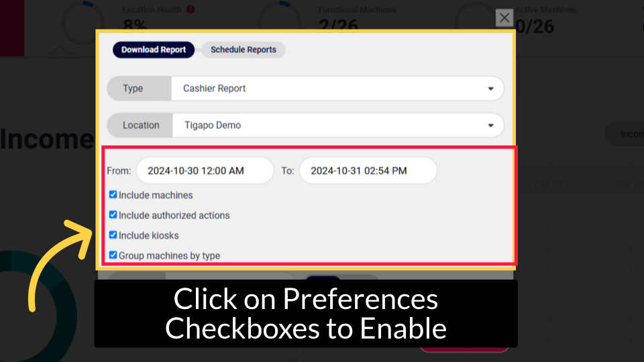Close the report dialog with X
Viewport: 644px width, 362px height.
pyautogui.click(x=504, y=17)
